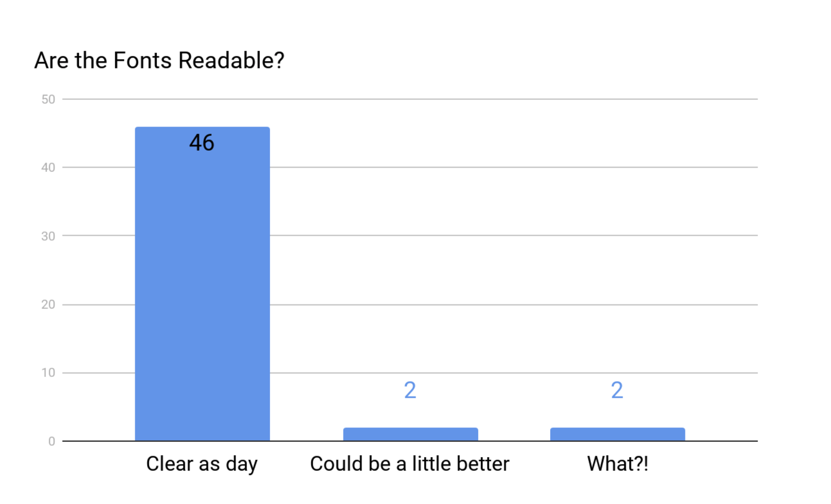Click the 20 y-axis tick label
Image resolution: width=831 pixels, height=504 pixels.
pyautogui.click(x=48, y=304)
